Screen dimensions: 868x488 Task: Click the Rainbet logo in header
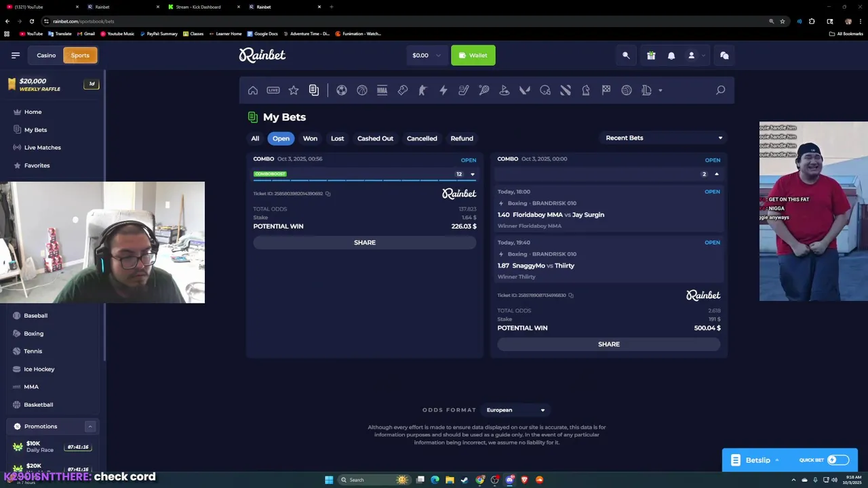coord(262,55)
